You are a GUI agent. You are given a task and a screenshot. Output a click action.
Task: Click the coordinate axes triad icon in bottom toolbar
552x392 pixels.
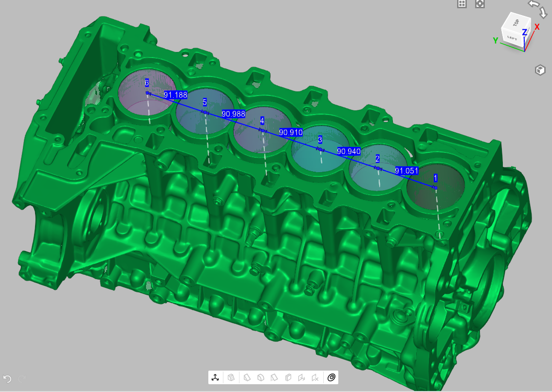point(215,377)
